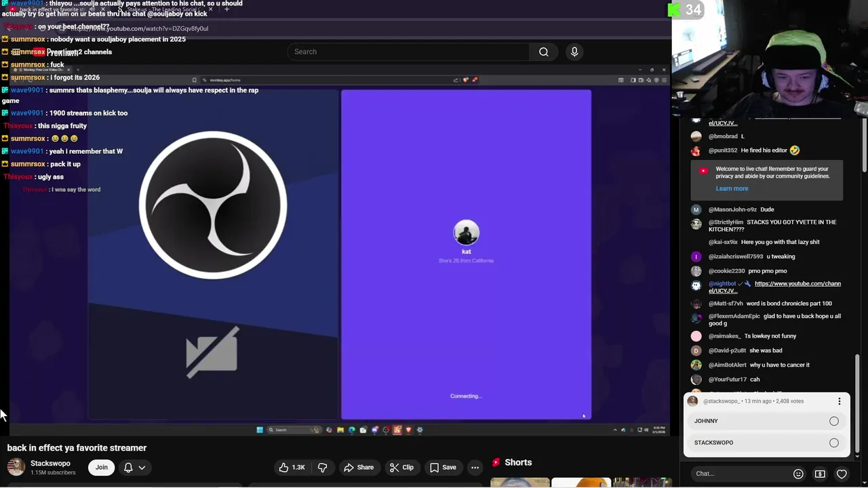Join the Stackswopo channel membership
Image resolution: width=868 pixels, height=488 pixels.
(x=102, y=467)
